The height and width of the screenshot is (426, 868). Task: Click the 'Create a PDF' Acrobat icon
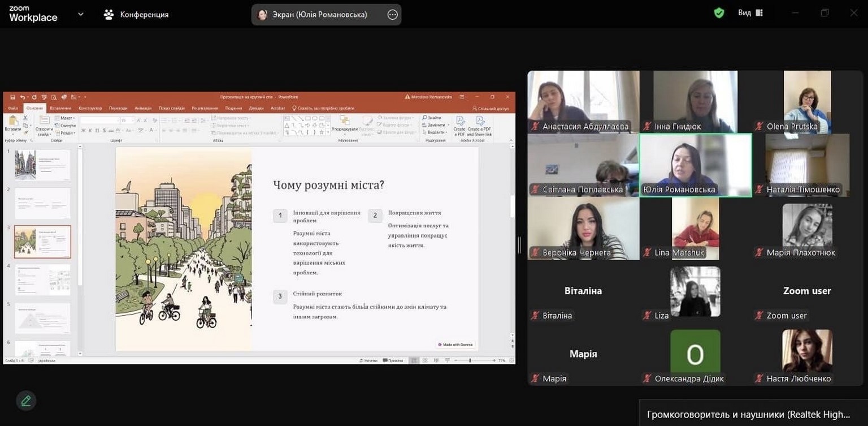tap(459, 123)
